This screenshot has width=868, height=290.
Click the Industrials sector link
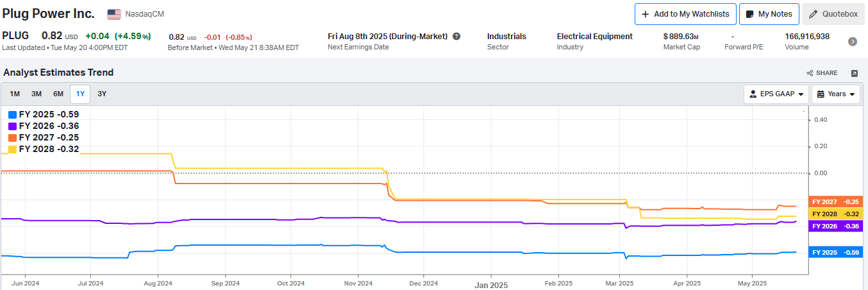click(x=506, y=37)
